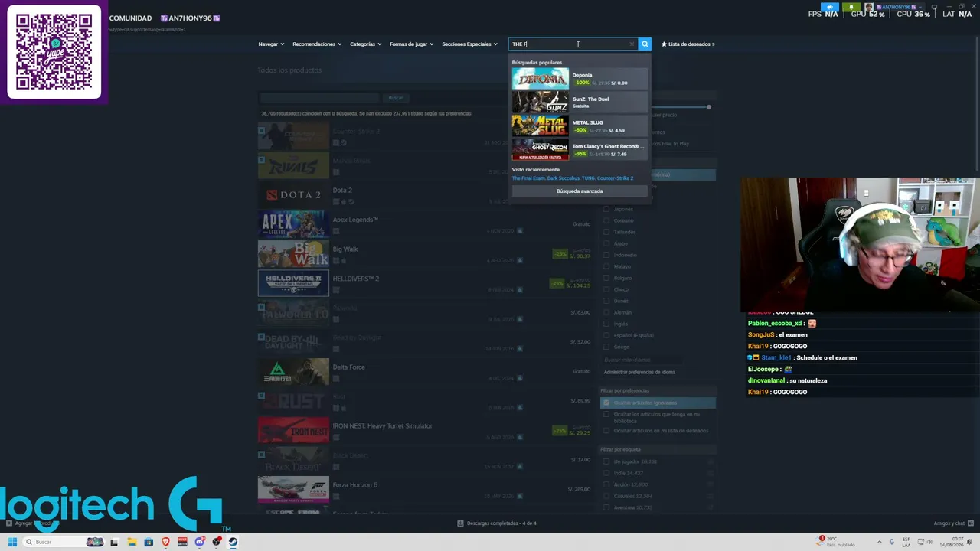
Task: Open the Navegar dropdown menu
Action: click(271, 44)
